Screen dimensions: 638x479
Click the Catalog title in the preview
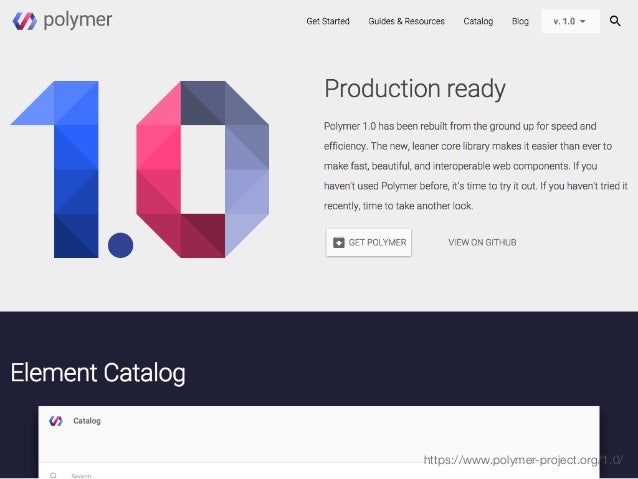[x=87, y=421]
